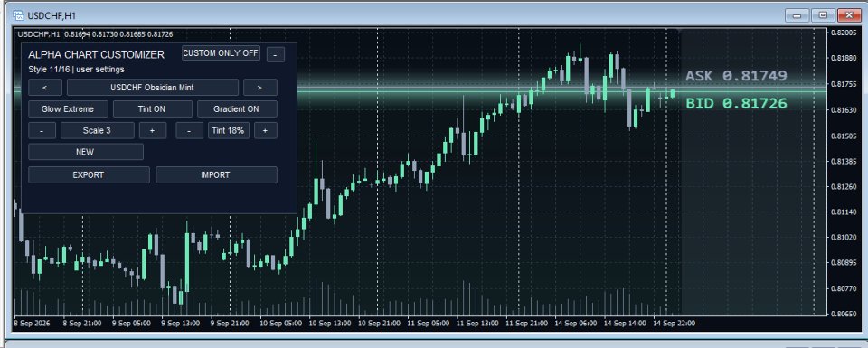Screen dimensions: 868x348
Task: Increase the Tint percentage with plus
Action: click(x=265, y=130)
